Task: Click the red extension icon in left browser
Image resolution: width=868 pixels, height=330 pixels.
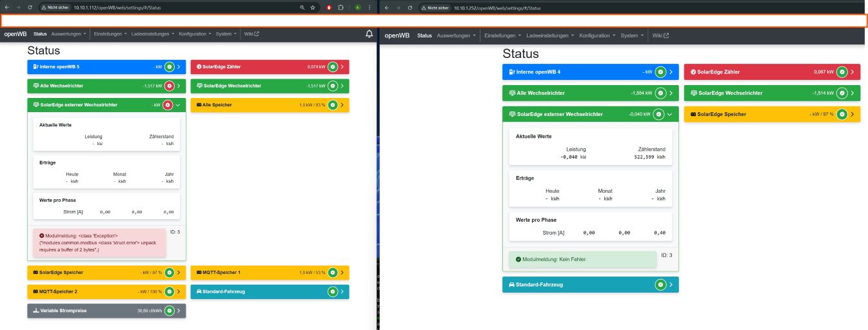Action: (x=329, y=7)
